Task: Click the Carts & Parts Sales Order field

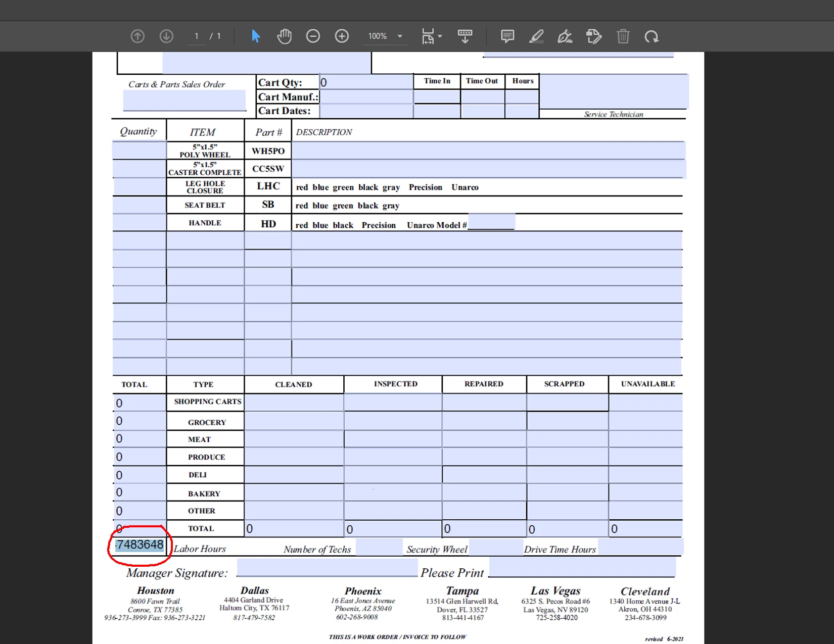Action: point(184,101)
